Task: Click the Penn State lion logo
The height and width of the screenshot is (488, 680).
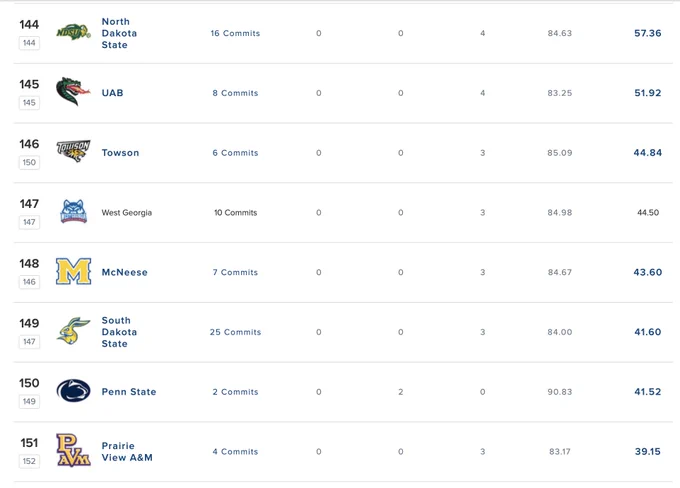Action: 73,391
